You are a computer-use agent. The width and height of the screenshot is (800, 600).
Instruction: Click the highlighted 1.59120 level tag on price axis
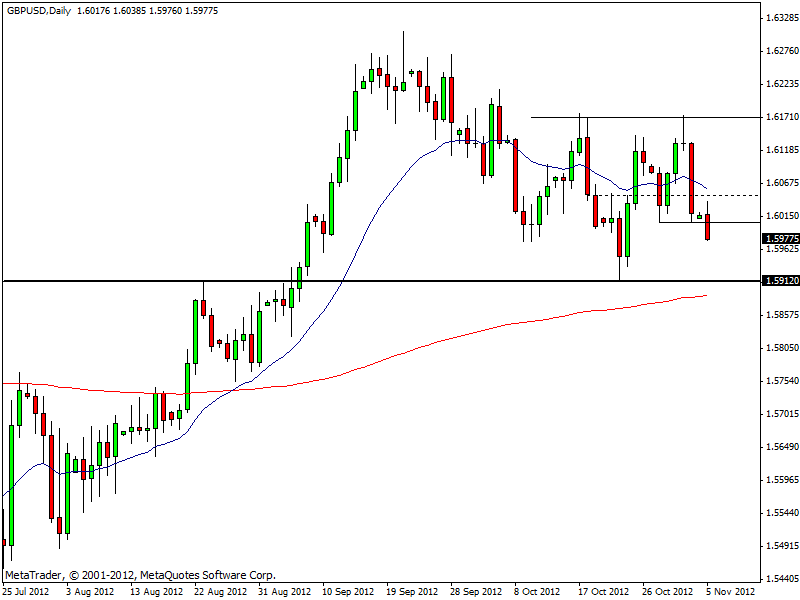pyautogui.click(x=781, y=281)
